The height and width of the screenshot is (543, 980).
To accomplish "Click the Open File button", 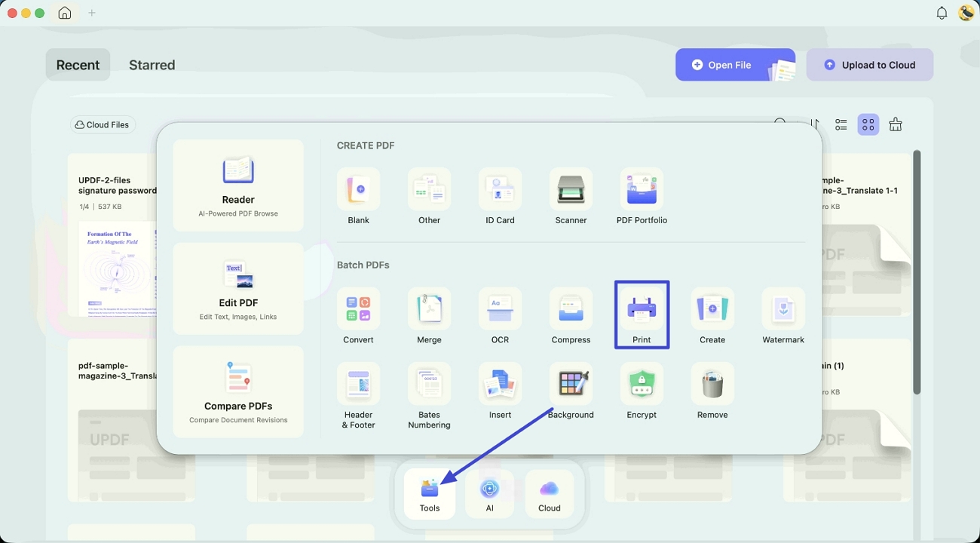I will 735,65.
